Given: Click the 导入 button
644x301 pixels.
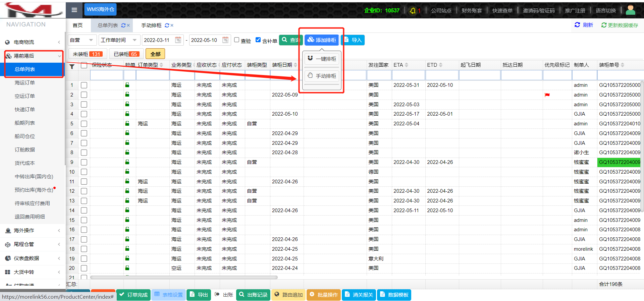Looking at the screenshot, I should click(353, 40).
